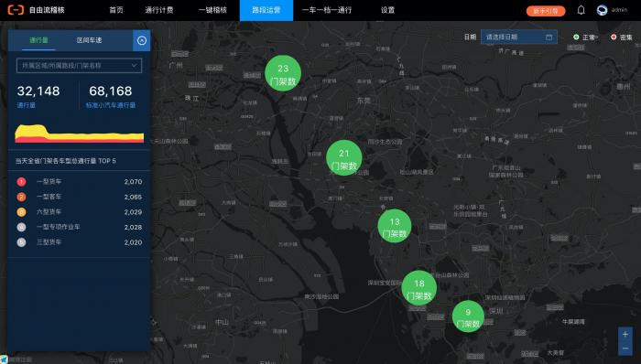
Task: Click the TOP 5 section heading
Action: [x=66, y=161]
